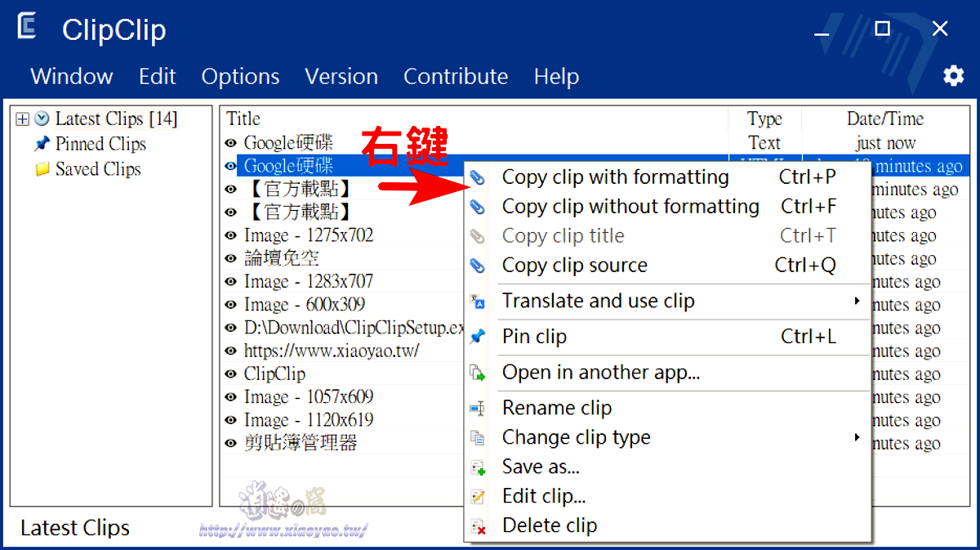Select the https://www.xiaoyao.tw/ clip title
The image size is (980, 550).
pos(332,351)
